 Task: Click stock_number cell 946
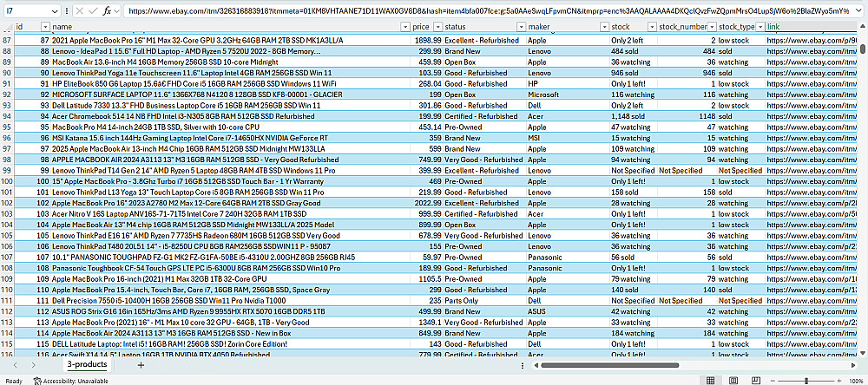coord(687,73)
